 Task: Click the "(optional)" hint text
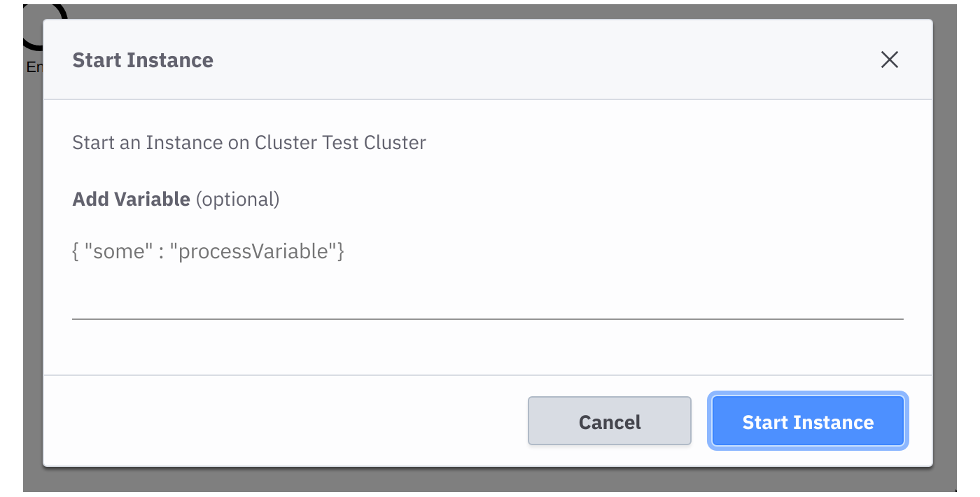tap(238, 199)
